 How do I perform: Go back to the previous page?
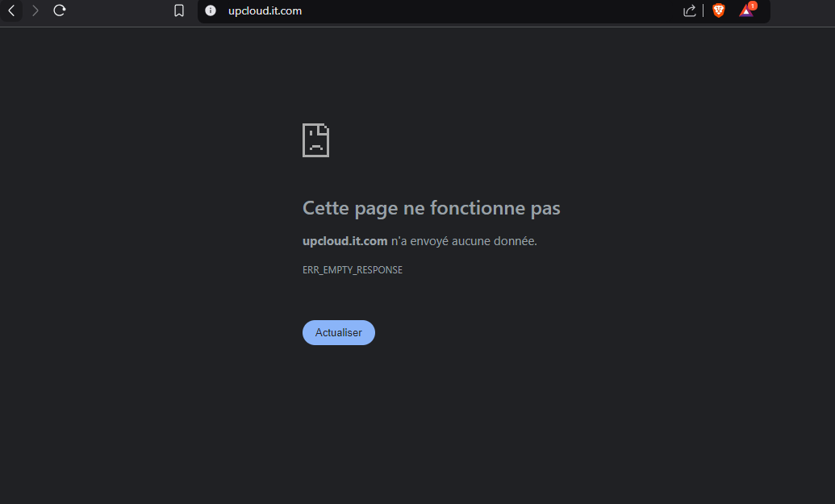click(11, 10)
